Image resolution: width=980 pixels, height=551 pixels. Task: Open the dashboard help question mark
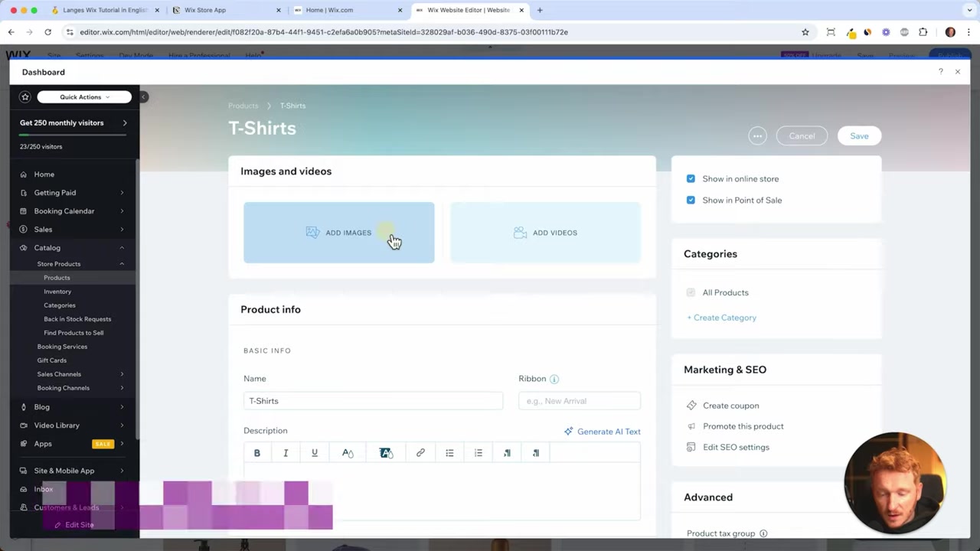click(941, 72)
